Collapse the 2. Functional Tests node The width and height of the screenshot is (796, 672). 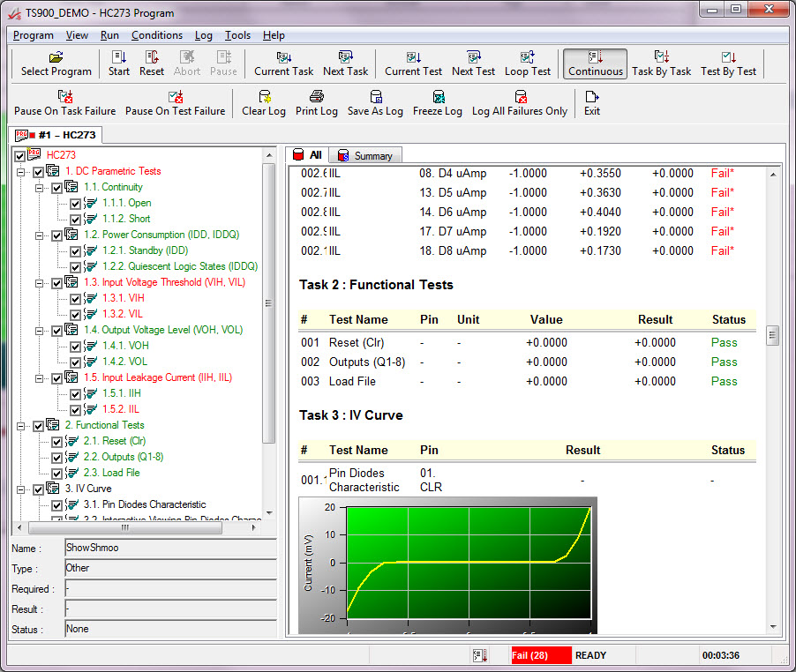tap(22, 425)
